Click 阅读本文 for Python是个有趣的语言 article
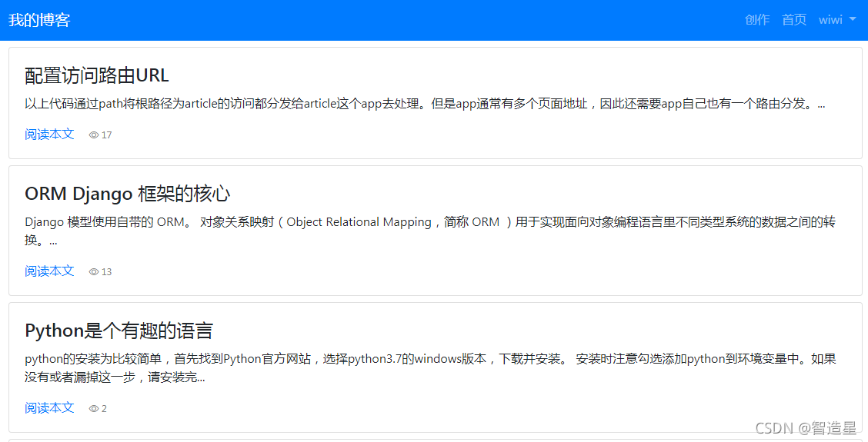Image resolution: width=868 pixels, height=442 pixels. 49,407
